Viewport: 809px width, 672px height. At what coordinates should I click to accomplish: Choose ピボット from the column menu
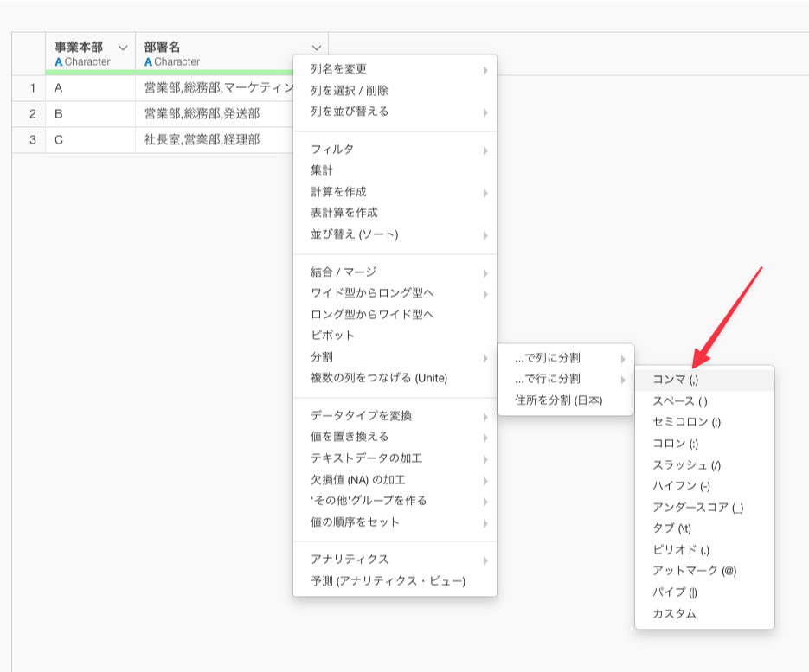coord(332,336)
